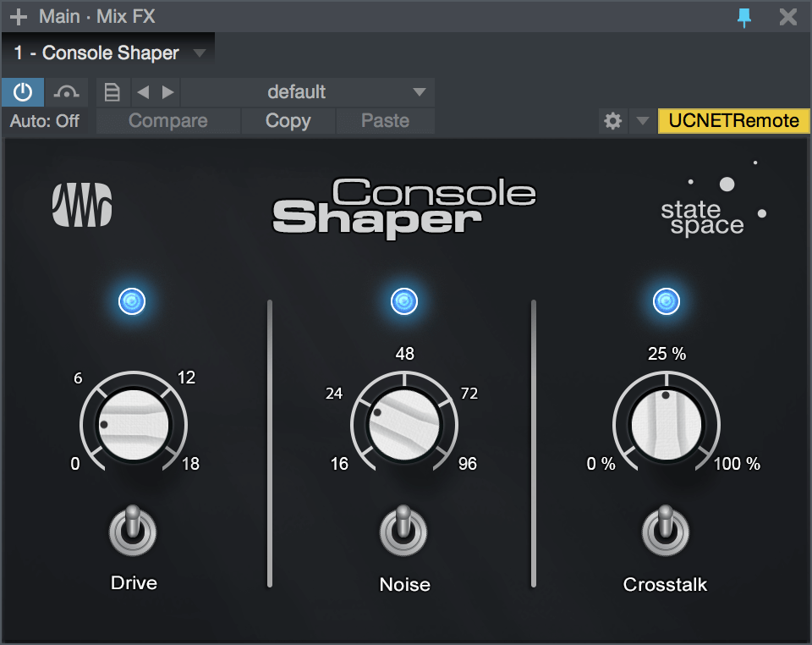Screen dimensions: 812x645
Task: Click the sidechain curve icon next to power
Action: [64, 91]
